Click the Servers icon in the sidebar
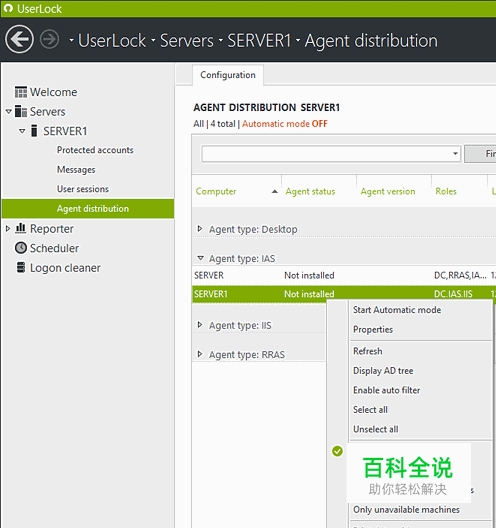 tap(21, 111)
